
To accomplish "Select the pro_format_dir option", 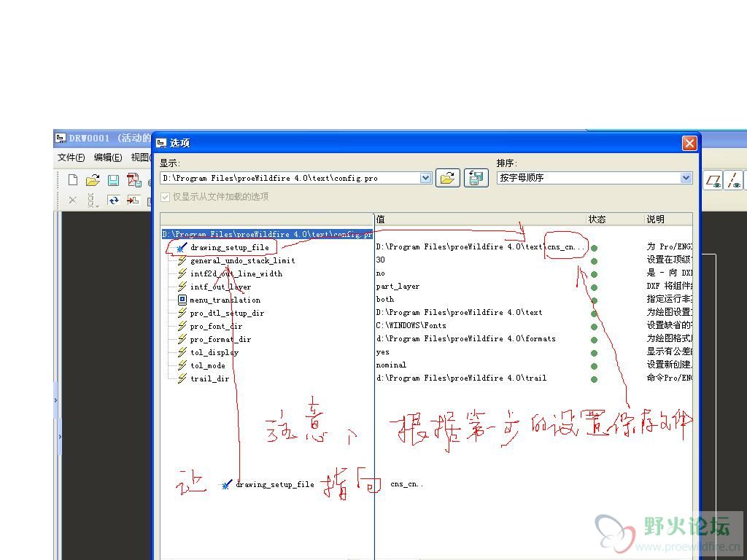I will [x=220, y=340].
